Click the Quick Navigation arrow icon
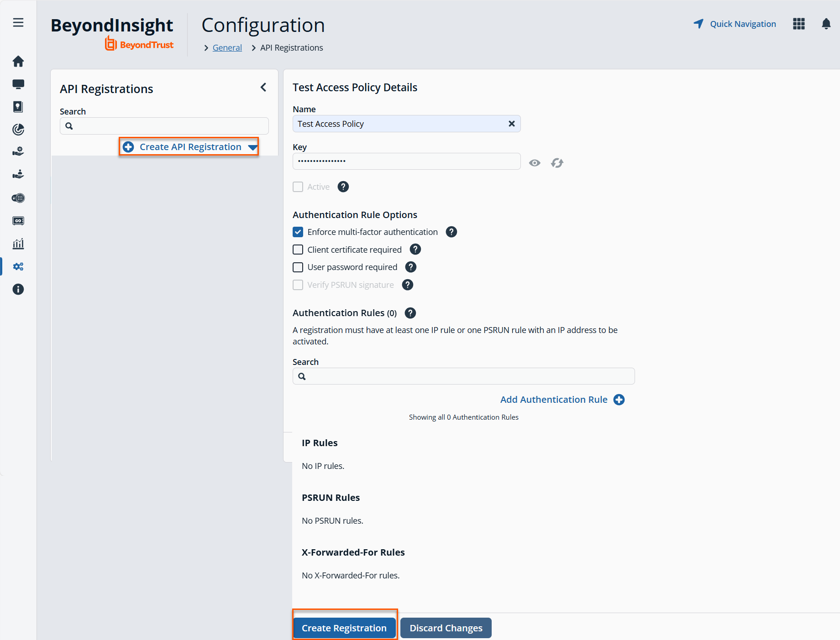 click(698, 24)
